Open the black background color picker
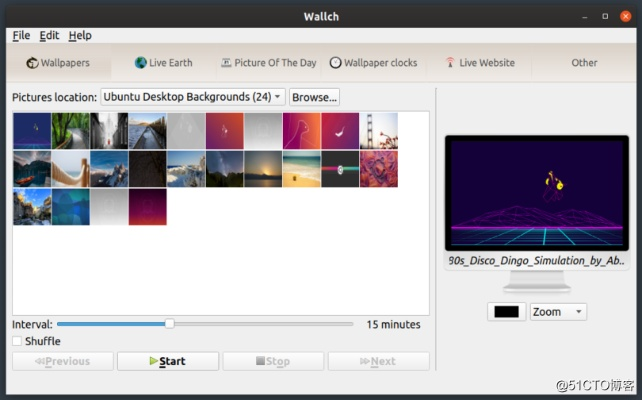 (x=506, y=312)
